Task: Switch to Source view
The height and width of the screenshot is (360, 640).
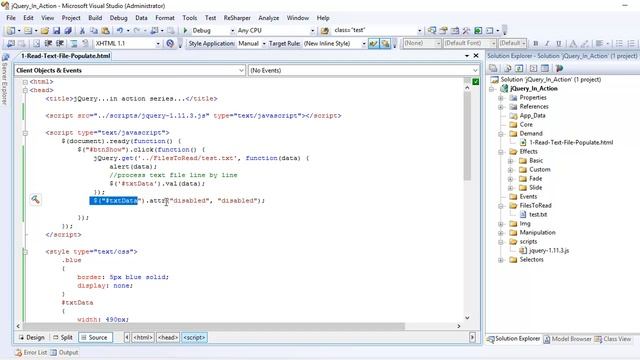Action: [x=95, y=338]
